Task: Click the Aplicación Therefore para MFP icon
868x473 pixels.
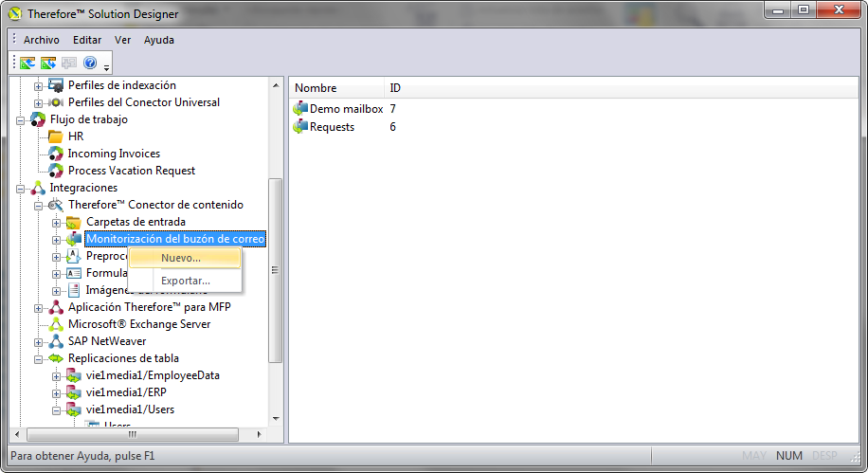Action: tap(55, 307)
